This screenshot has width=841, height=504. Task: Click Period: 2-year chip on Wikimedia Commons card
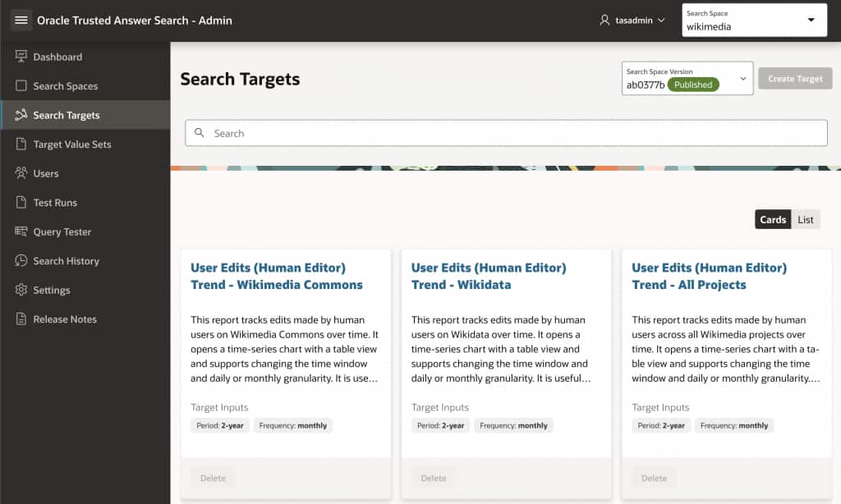[220, 425]
